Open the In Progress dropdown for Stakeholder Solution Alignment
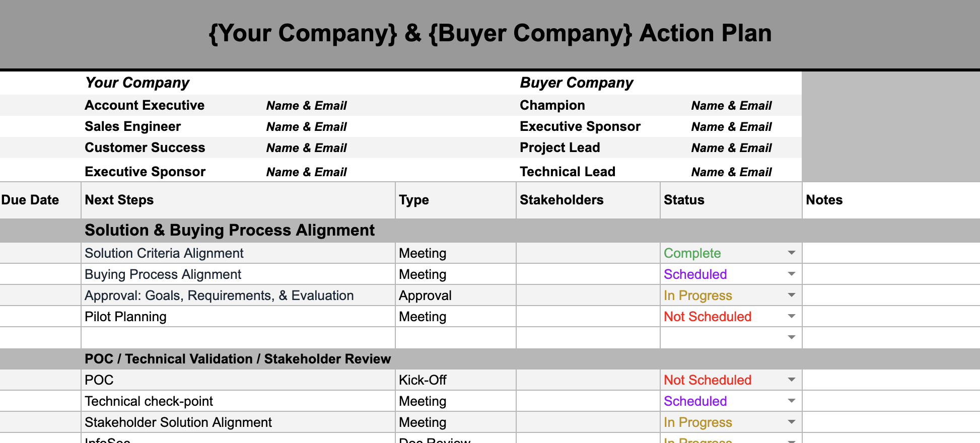Screen dimensions: 980x443 (x=792, y=422)
